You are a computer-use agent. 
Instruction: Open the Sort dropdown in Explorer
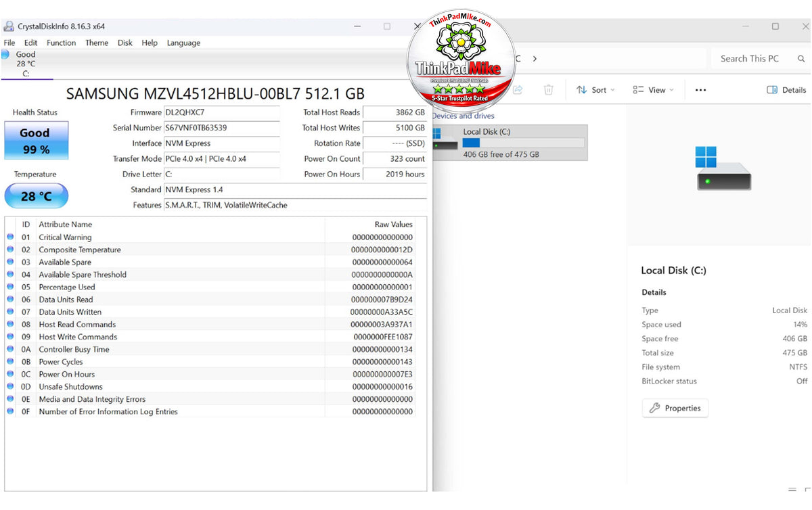point(596,90)
